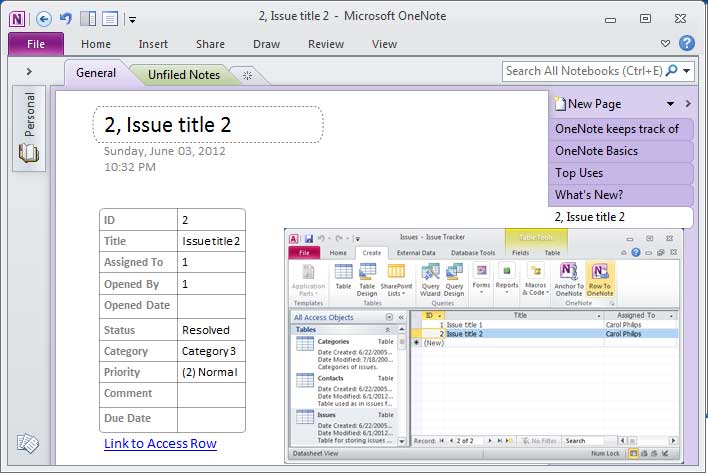Open the OneNote Home ribbon tab
The width and height of the screenshot is (708, 473).
[x=96, y=44]
